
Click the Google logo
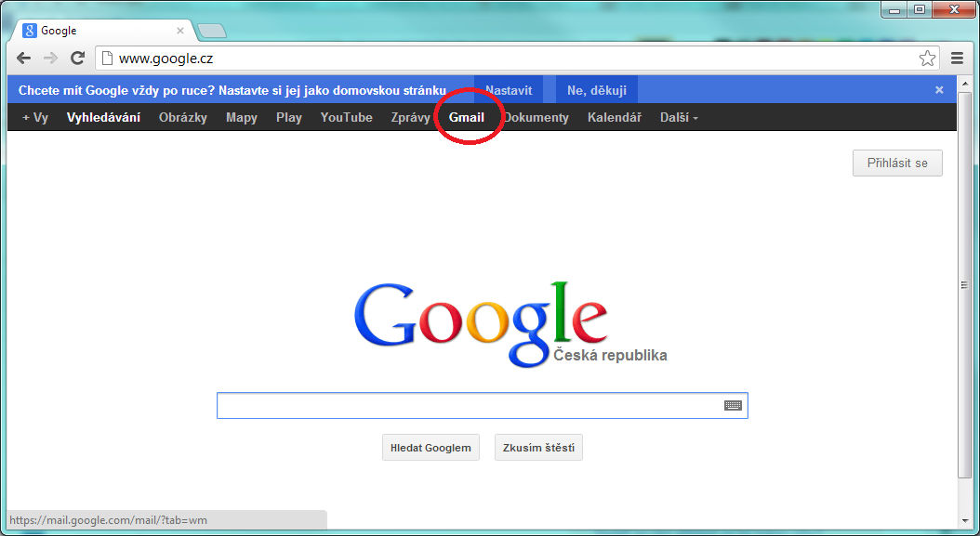(x=482, y=323)
